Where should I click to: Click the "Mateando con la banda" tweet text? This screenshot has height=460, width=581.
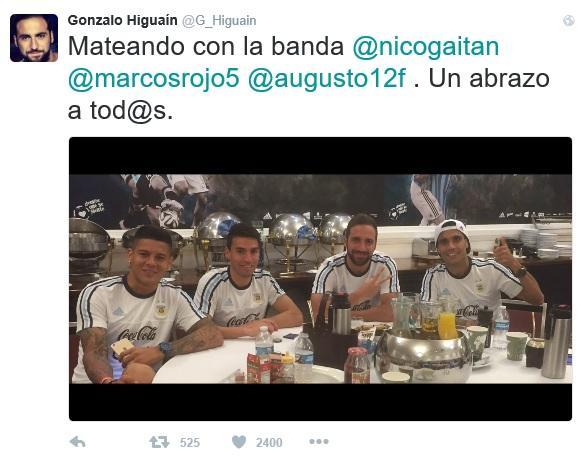206,47
